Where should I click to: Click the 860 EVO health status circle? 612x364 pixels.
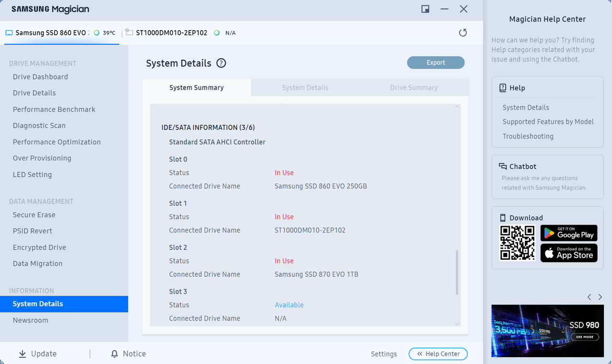97,33
